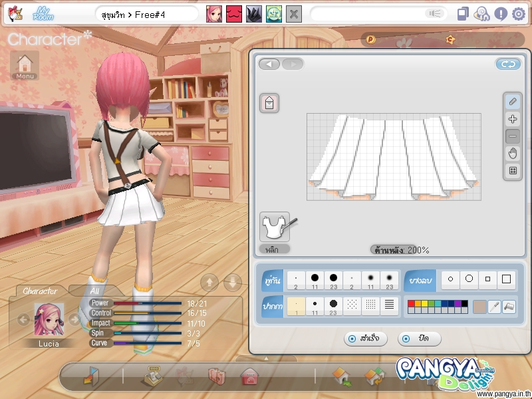Open the exclamation notice icon
The image size is (532, 399).
tap(501, 14)
